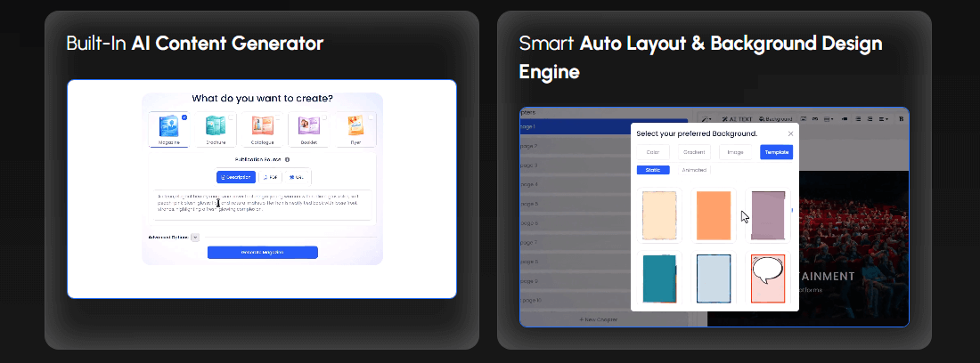The image size is (980, 363).
Task: Tick the Flyer card checkbox
Action: pyautogui.click(x=372, y=117)
